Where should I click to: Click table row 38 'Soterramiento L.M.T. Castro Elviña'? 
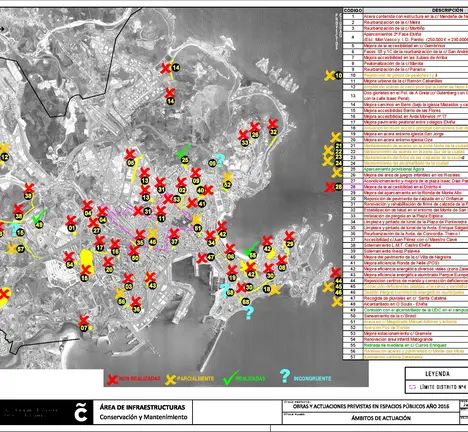point(406,245)
